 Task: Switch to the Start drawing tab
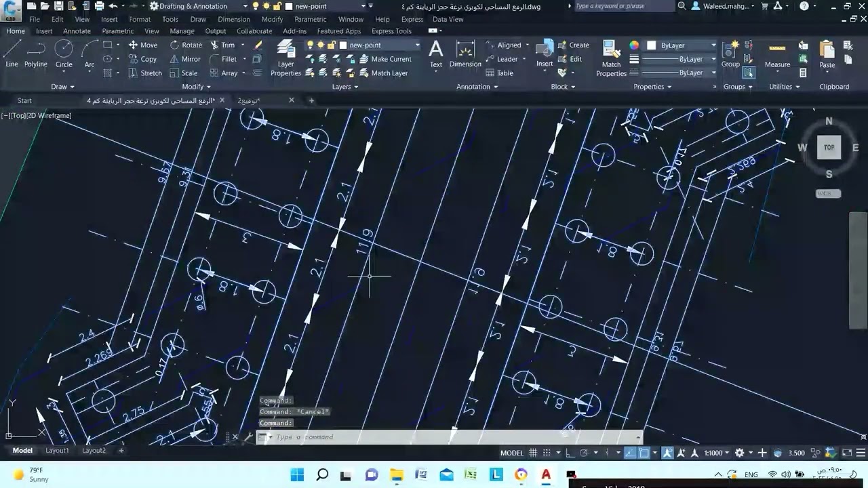click(24, 100)
